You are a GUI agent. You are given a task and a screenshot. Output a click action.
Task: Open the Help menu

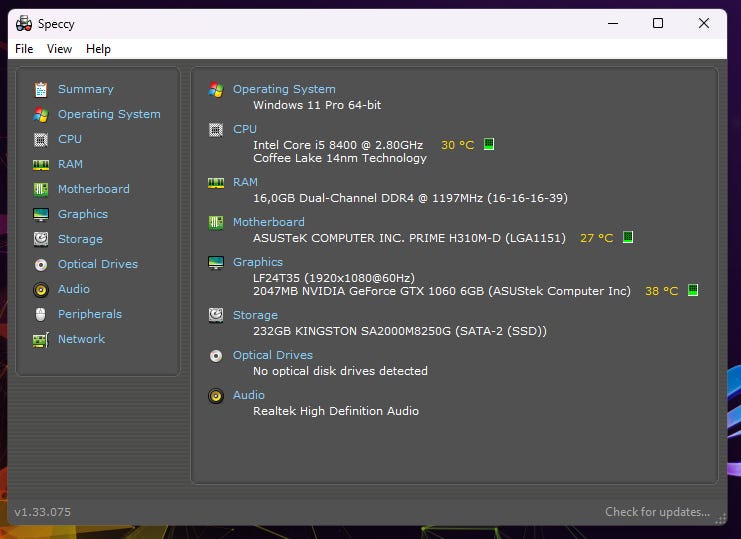98,49
